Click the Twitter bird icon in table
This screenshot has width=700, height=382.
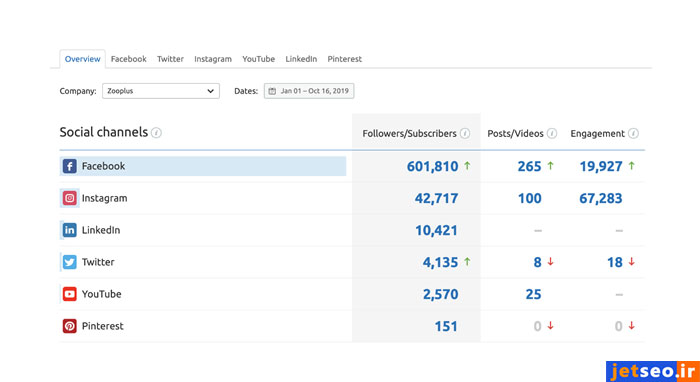[x=70, y=262]
